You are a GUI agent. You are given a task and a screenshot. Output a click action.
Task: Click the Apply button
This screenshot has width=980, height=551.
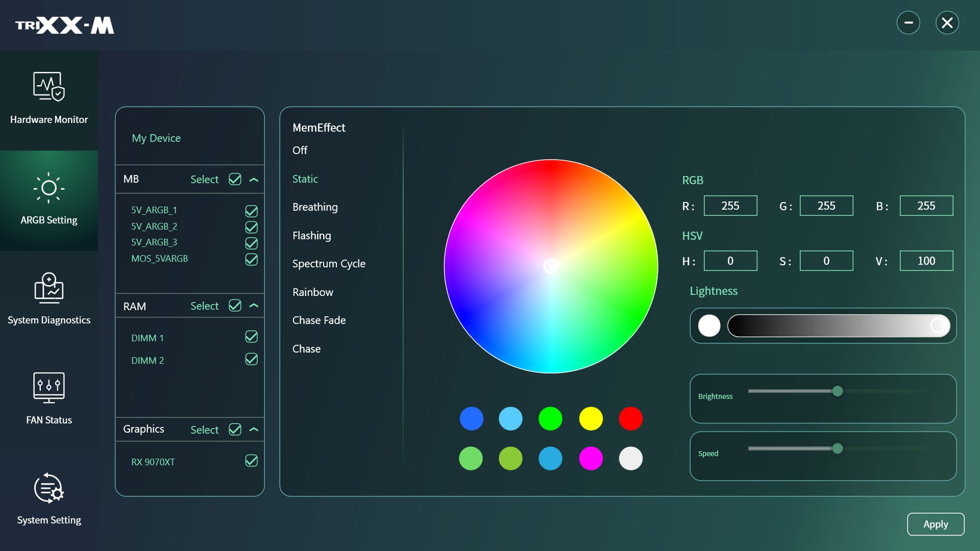point(936,524)
